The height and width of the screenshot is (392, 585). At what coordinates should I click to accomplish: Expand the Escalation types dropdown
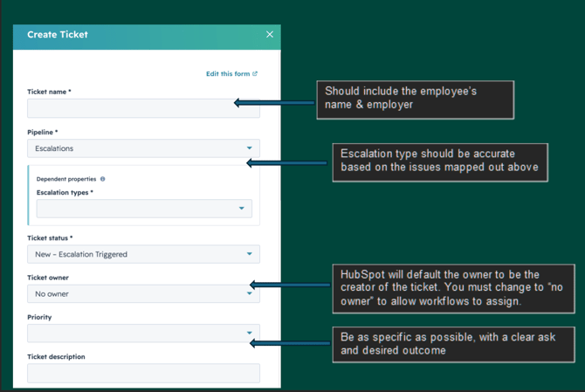(x=144, y=209)
